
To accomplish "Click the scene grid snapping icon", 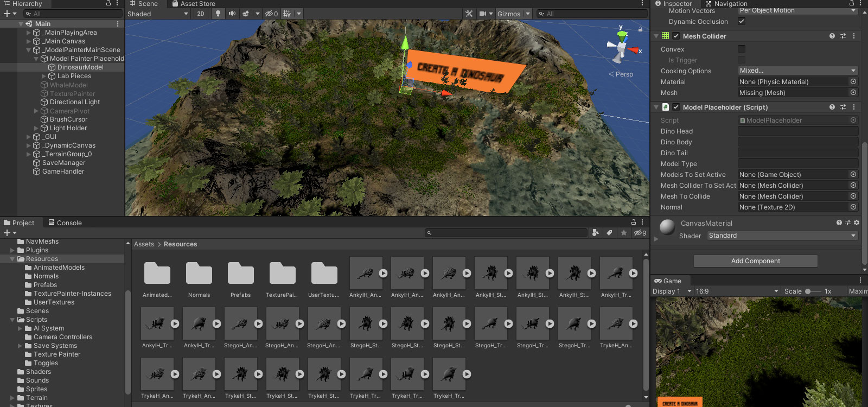I will [x=287, y=14].
